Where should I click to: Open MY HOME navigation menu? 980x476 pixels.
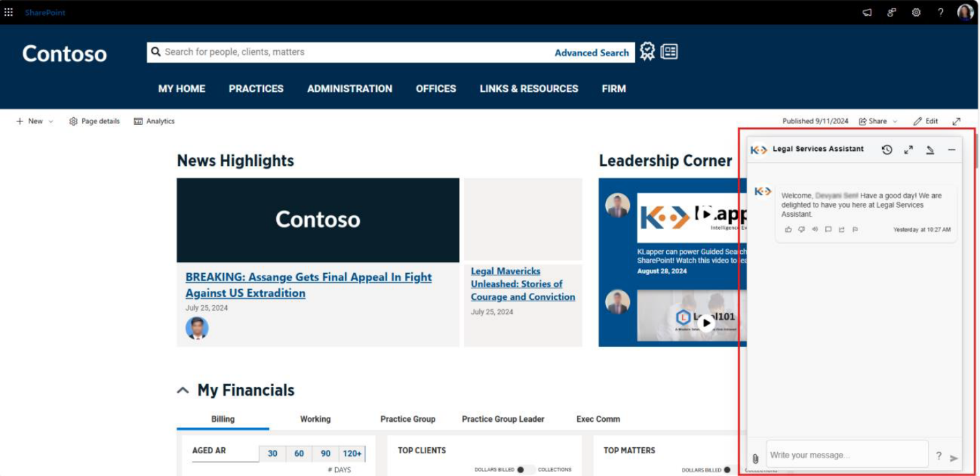pos(182,88)
